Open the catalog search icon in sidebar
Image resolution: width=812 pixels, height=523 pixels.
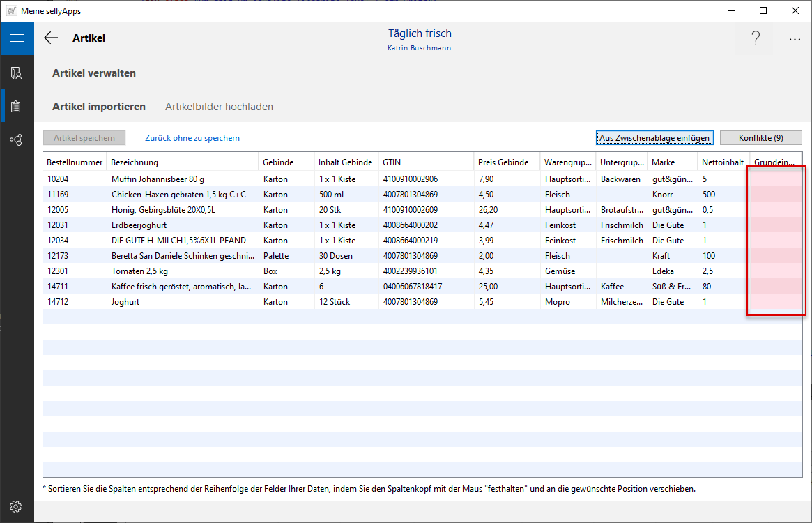pyautogui.click(x=17, y=73)
